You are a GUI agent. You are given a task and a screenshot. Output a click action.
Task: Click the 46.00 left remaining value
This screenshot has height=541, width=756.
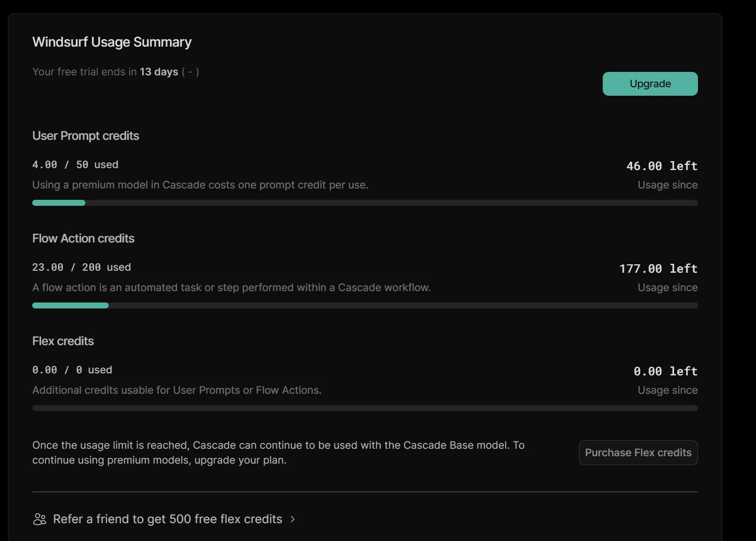pyautogui.click(x=662, y=166)
